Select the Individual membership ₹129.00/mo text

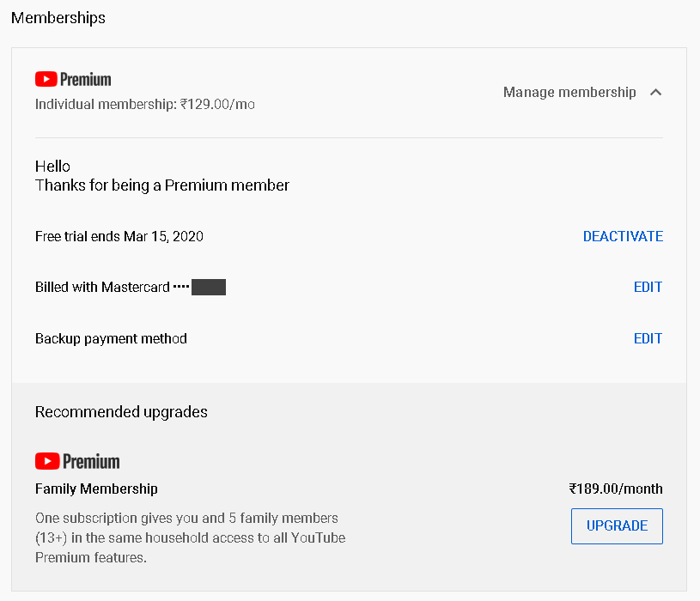click(x=145, y=105)
